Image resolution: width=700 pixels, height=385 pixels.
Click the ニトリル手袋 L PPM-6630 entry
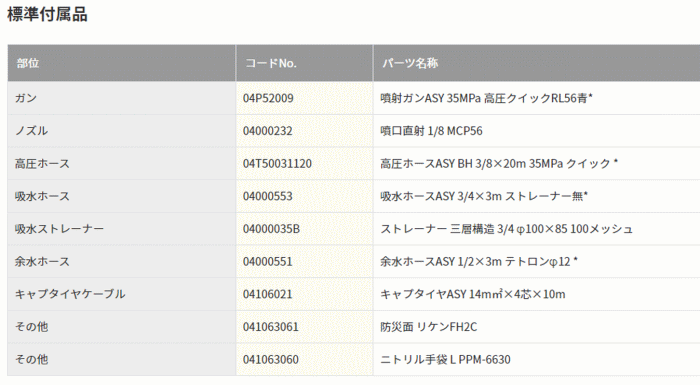click(x=445, y=359)
